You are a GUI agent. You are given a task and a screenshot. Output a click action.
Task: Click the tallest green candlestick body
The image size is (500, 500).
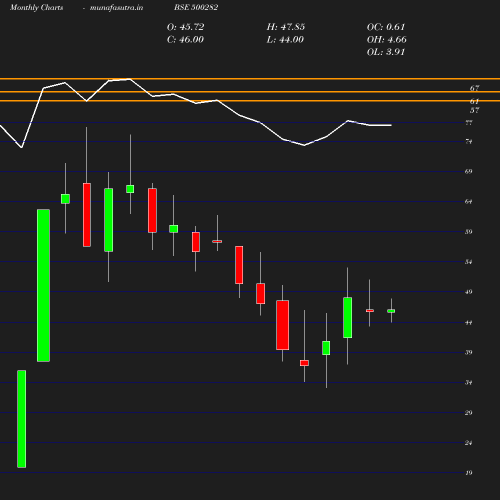point(43,285)
